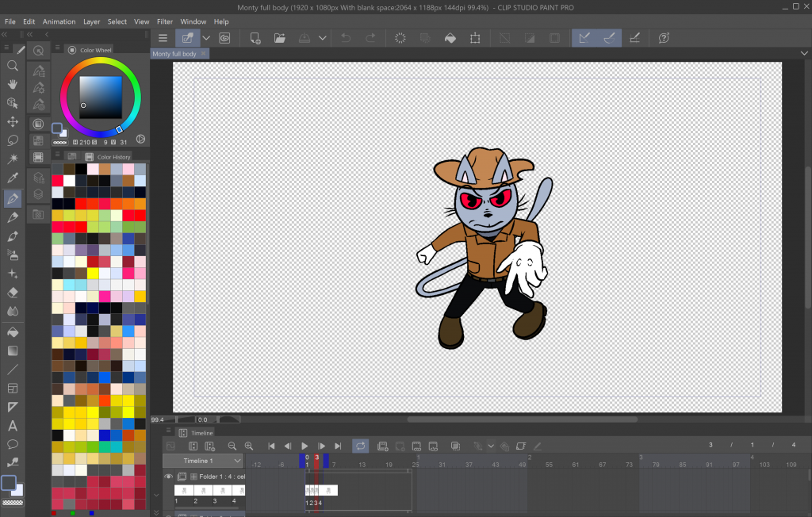Select the Hand move tool

point(13,85)
